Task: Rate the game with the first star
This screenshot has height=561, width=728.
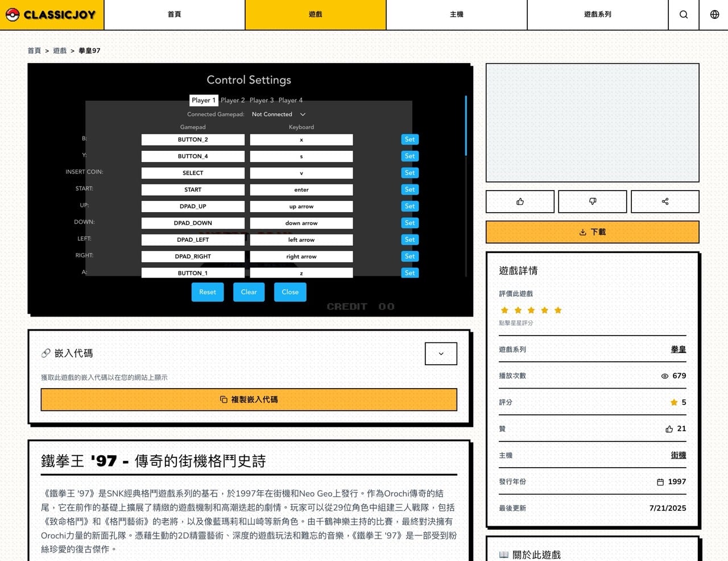Action: [x=504, y=310]
